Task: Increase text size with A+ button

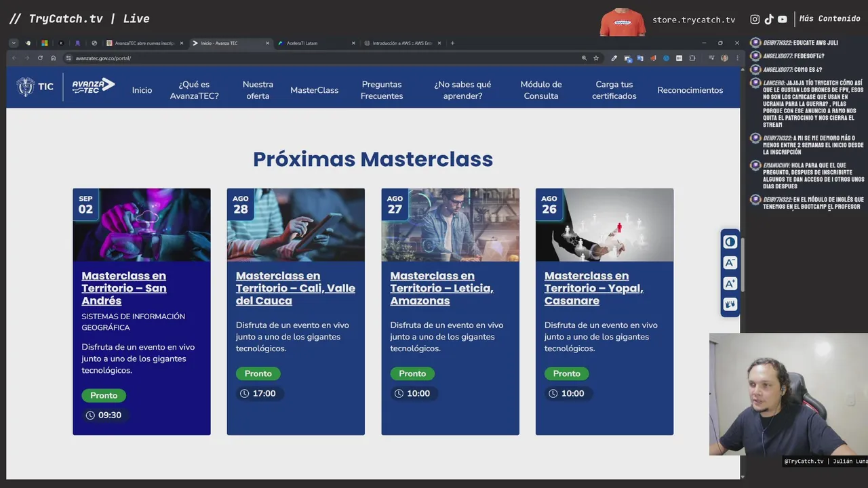Action: (730, 283)
